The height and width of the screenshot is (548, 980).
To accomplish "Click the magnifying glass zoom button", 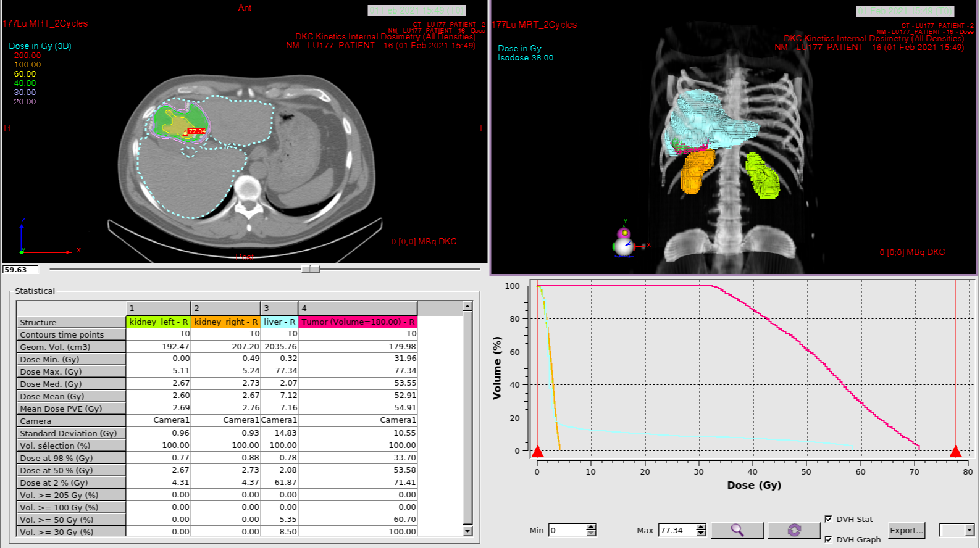I will pyautogui.click(x=737, y=530).
